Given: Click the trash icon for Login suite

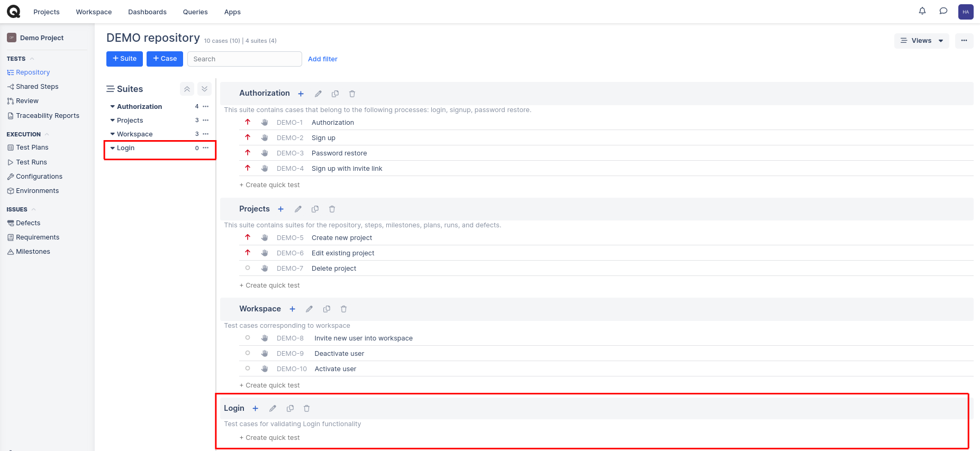Looking at the screenshot, I should [x=306, y=409].
